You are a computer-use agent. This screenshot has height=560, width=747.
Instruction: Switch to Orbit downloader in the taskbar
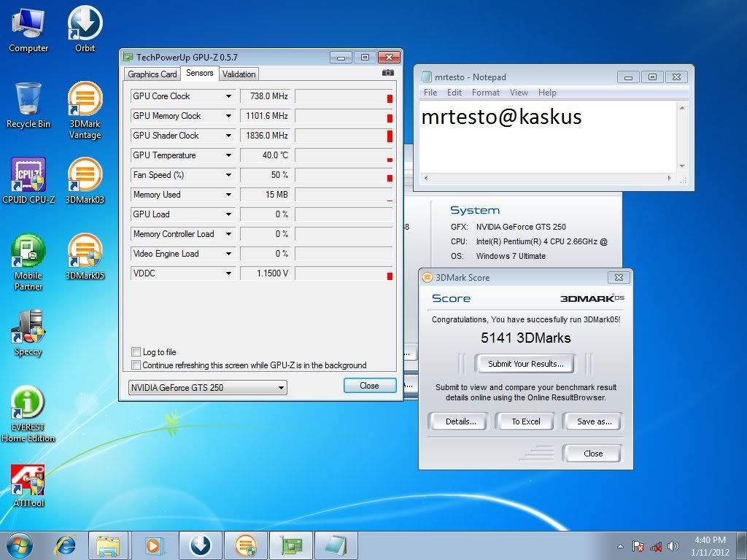pyautogui.click(x=200, y=545)
